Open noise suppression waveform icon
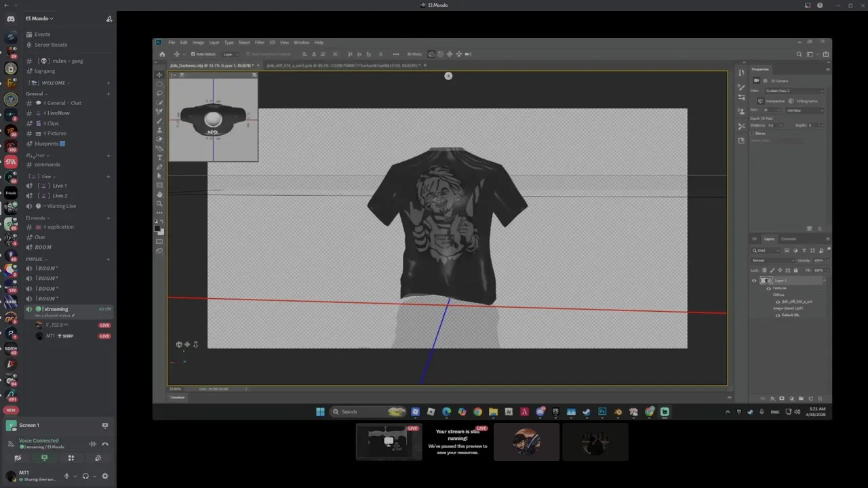 [93, 444]
